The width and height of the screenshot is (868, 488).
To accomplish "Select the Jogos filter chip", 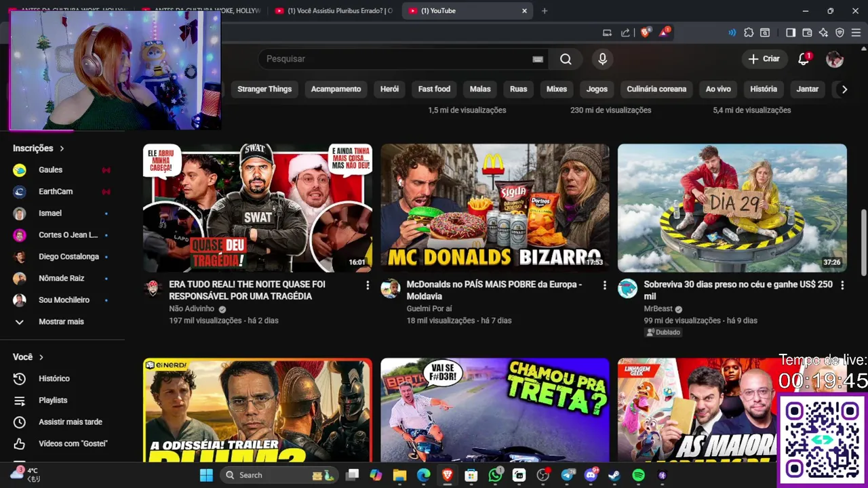I will (x=597, y=89).
